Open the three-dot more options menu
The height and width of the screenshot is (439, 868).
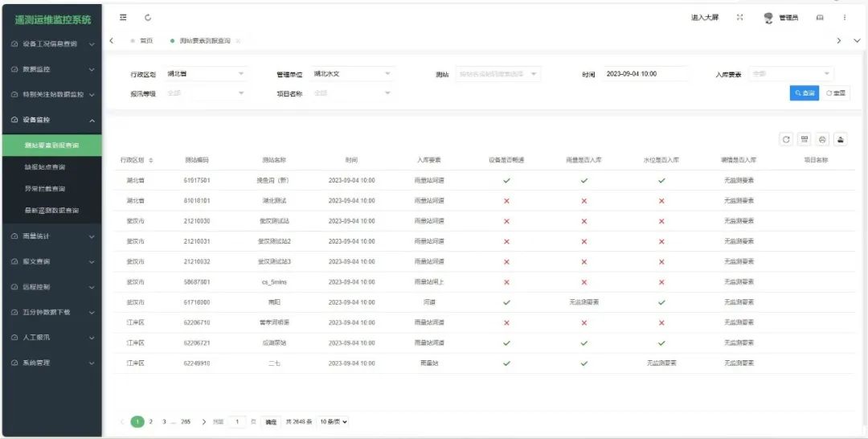pyautogui.click(x=845, y=18)
